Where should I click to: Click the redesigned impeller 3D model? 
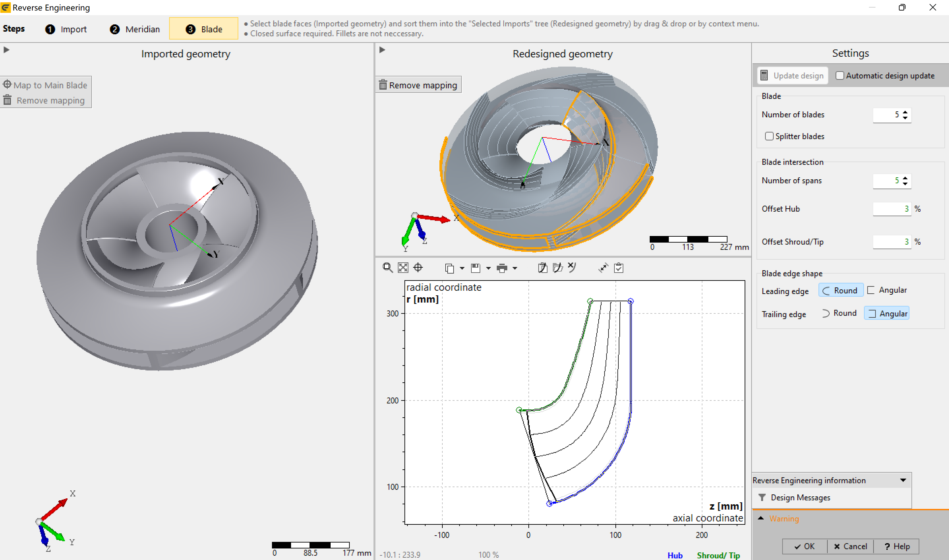[x=549, y=159]
